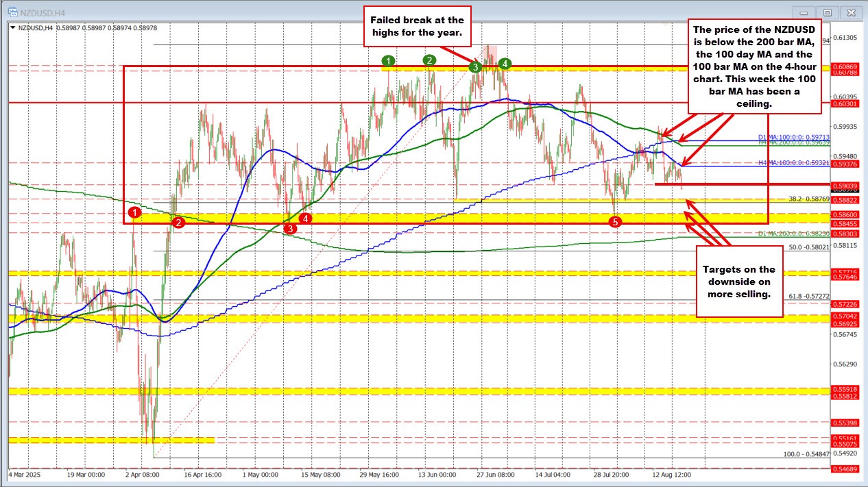Screen dimensions: 868x487
Task: Click the 0.60301 red price label
Action: point(845,104)
